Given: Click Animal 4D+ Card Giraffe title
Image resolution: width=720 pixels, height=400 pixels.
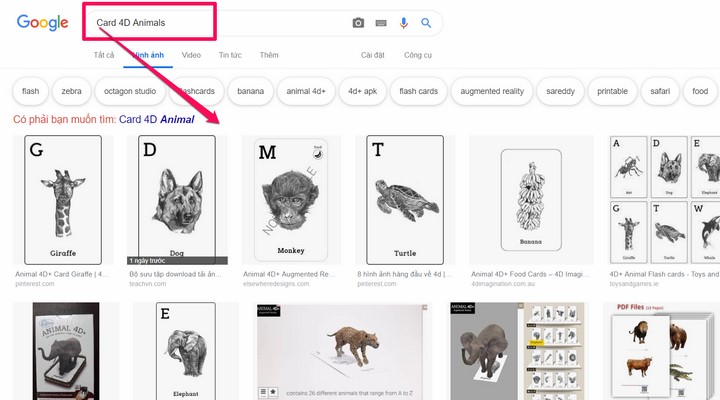Looking at the screenshot, I should click(62, 274).
